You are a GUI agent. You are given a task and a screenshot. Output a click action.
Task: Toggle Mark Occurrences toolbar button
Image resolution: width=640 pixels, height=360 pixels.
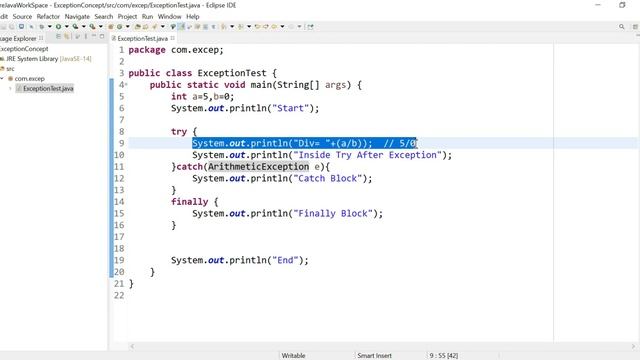173,27
